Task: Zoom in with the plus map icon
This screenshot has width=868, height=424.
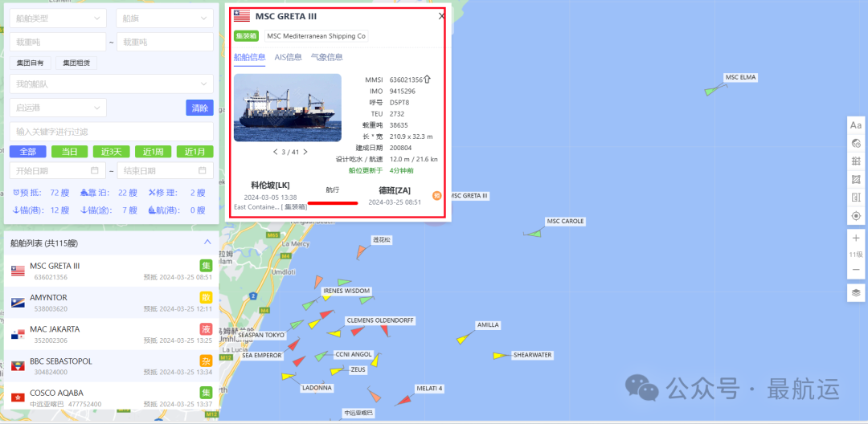Action: 856,238
